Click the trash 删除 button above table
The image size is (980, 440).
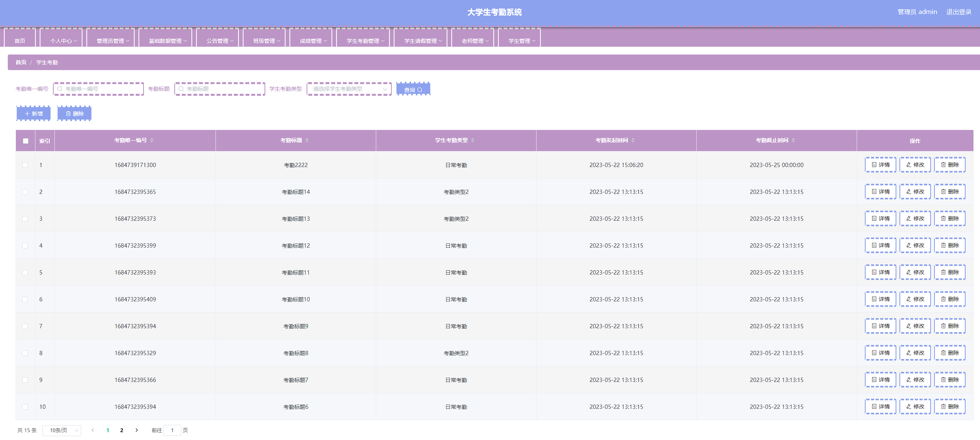tap(74, 114)
